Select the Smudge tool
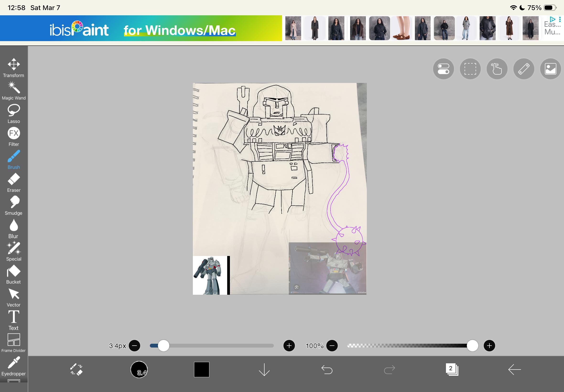Image resolution: width=564 pixels, height=392 pixels. click(x=14, y=206)
